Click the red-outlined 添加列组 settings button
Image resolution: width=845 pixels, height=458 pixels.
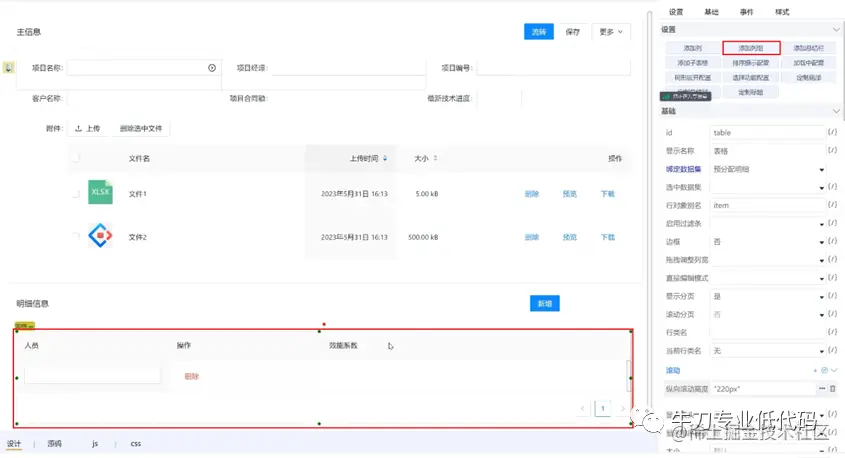coord(751,48)
